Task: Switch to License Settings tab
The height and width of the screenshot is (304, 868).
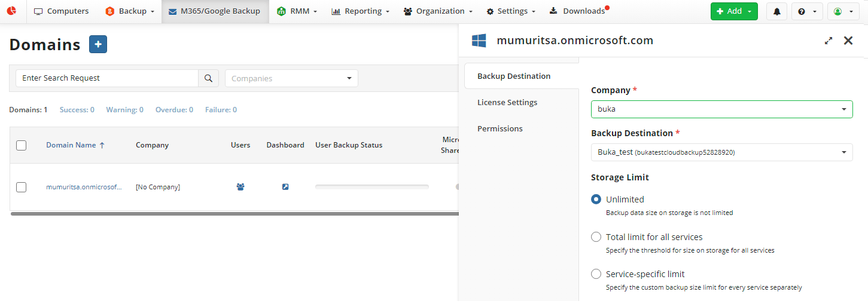Action: click(507, 103)
